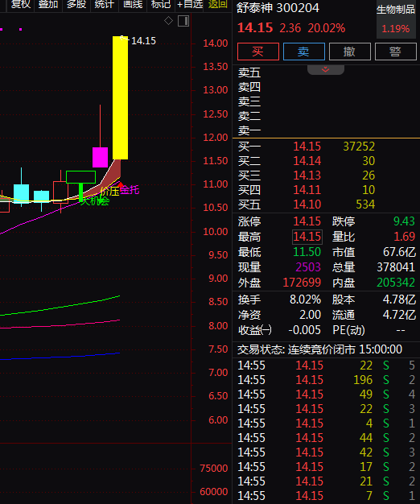Image resolution: width=420 pixels, height=504 pixels.
Task: Click the 市值 value 67.6亿
Action: tap(399, 252)
